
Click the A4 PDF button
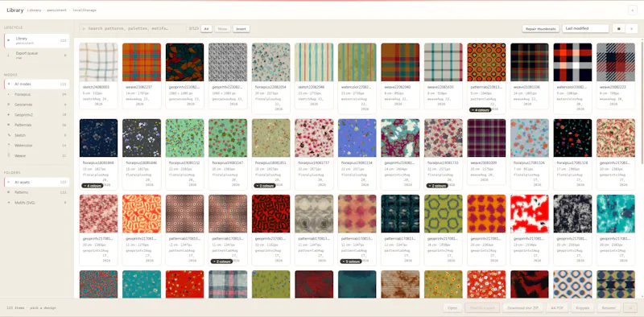coord(556,307)
